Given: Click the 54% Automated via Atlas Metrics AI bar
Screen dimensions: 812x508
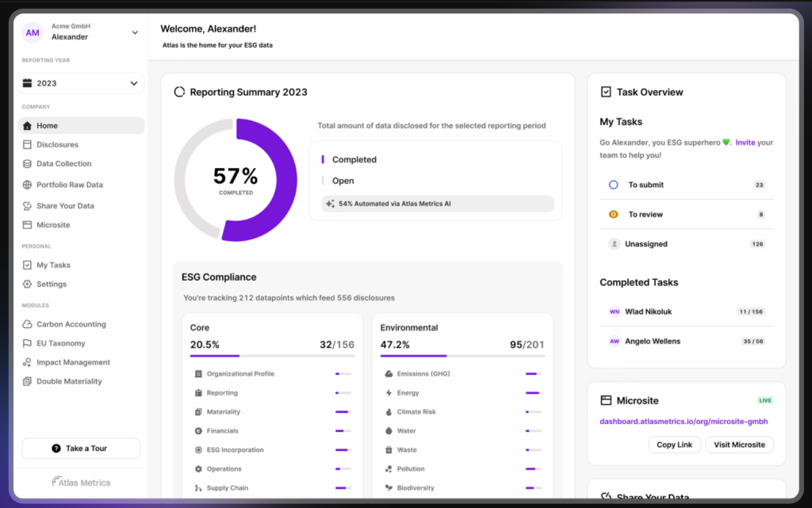Looking at the screenshot, I should [438, 204].
